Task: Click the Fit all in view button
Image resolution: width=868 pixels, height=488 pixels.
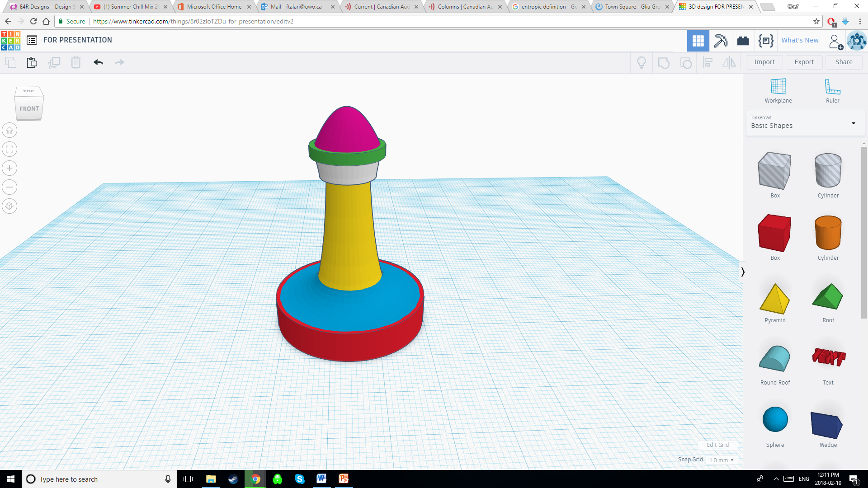Action: click(x=9, y=149)
